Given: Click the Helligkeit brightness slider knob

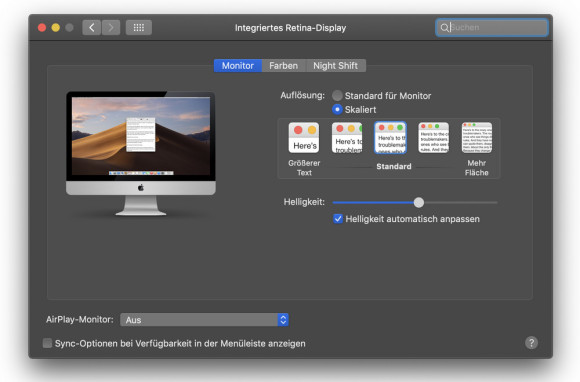Looking at the screenshot, I should coord(419,202).
